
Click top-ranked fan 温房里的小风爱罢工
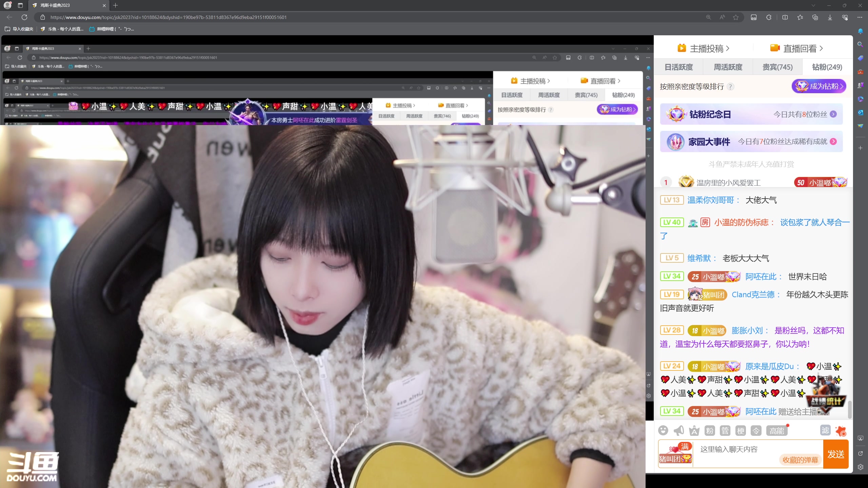tap(729, 183)
